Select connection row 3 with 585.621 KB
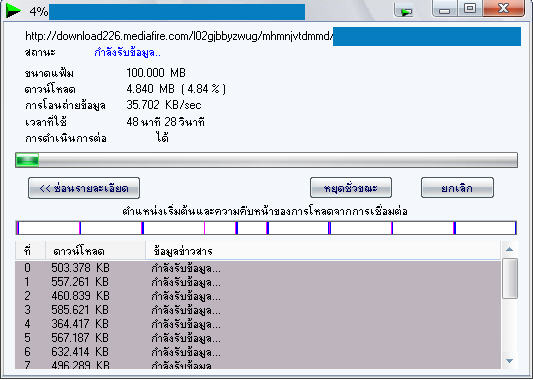This screenshot has width=533, height=380. 258,310
